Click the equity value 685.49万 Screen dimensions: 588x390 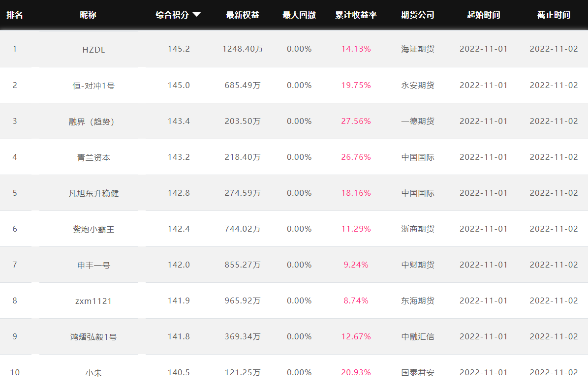[x=243, y=86]
